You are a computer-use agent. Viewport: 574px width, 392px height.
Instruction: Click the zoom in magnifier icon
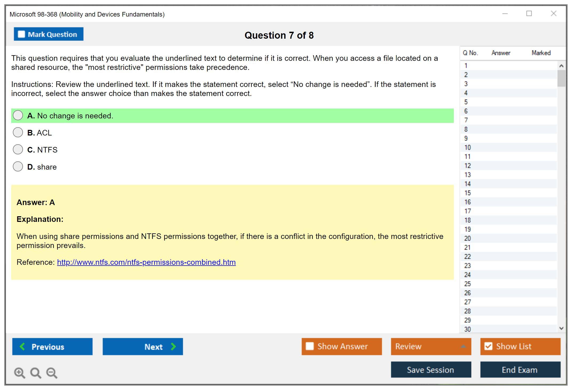coord(19,373)
